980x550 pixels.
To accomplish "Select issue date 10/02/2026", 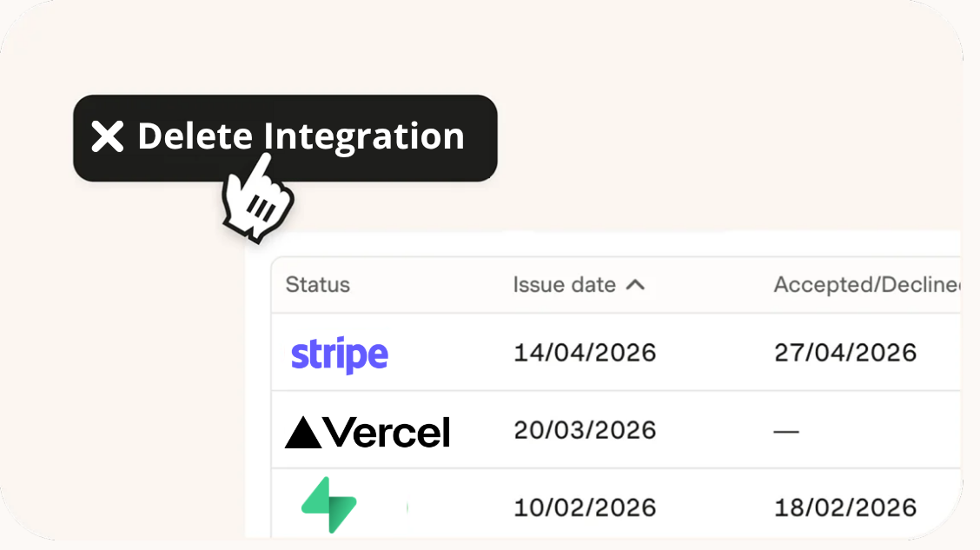I will 585,507.
